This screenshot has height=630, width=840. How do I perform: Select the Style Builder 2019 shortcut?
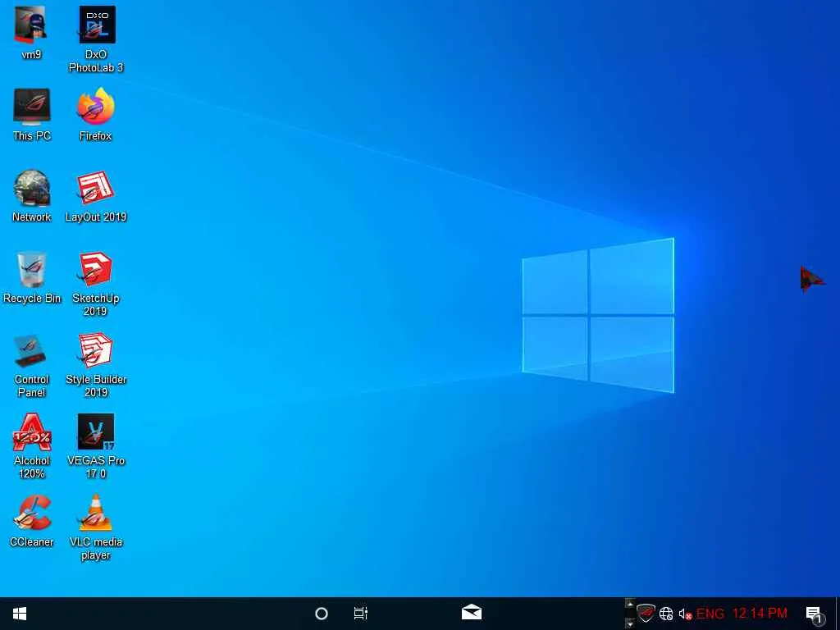pos(96,365)
